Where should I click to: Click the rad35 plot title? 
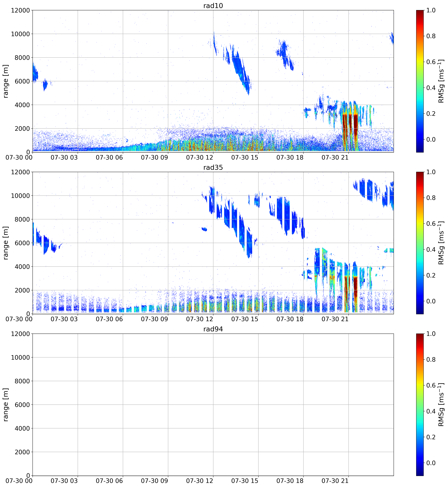(x=213, y=167)
